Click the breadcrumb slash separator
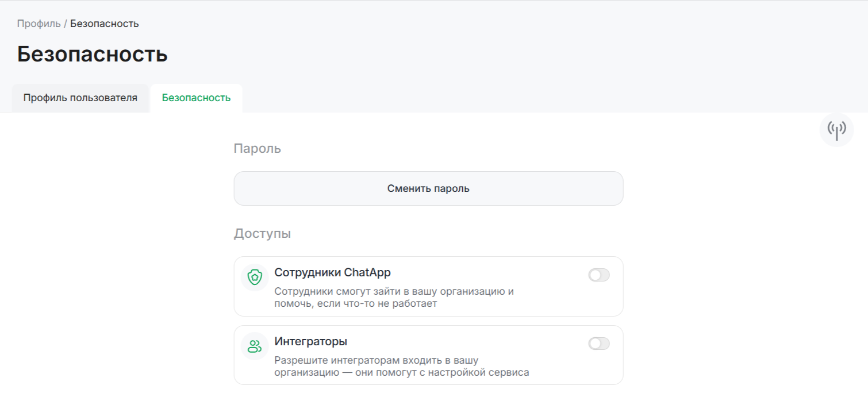868x401 pixels. coord(66,24)
